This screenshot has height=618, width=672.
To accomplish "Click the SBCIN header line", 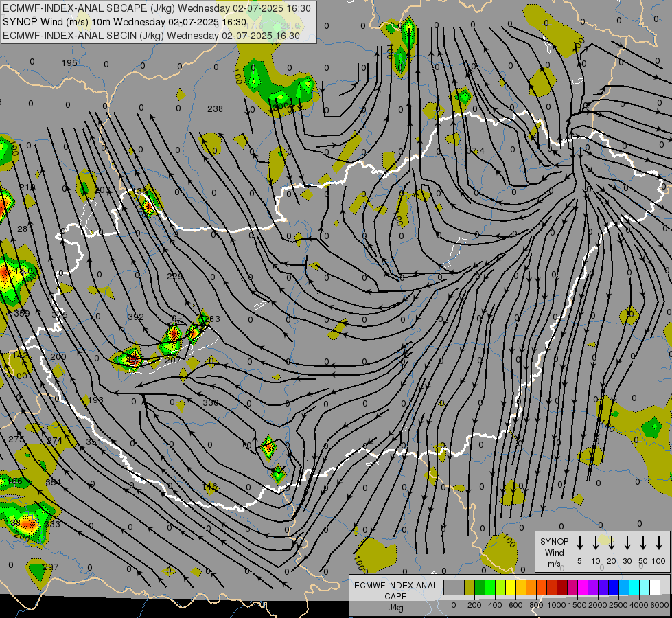I will [151, 36].
